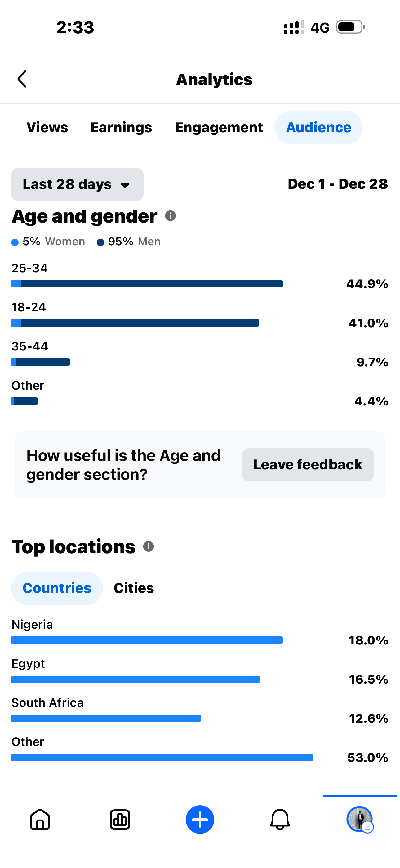
Task: Open the Engagement tab
Action: (x=219, y=127)
